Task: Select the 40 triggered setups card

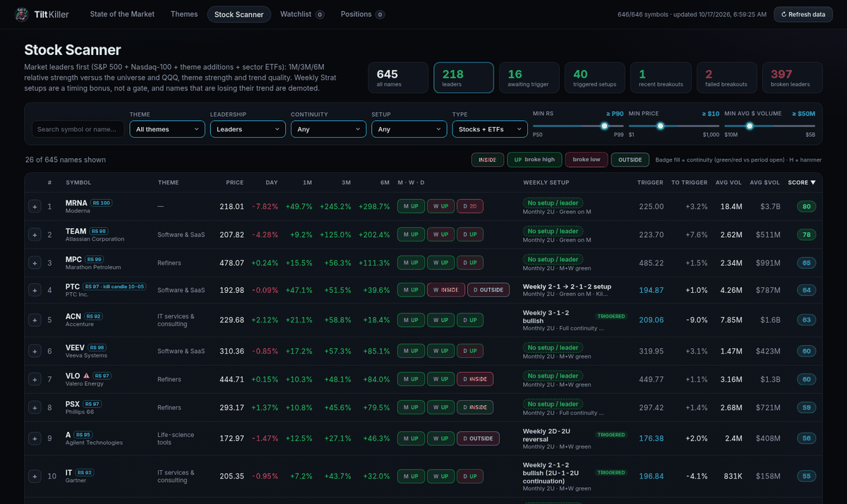Action: point(595,78)
